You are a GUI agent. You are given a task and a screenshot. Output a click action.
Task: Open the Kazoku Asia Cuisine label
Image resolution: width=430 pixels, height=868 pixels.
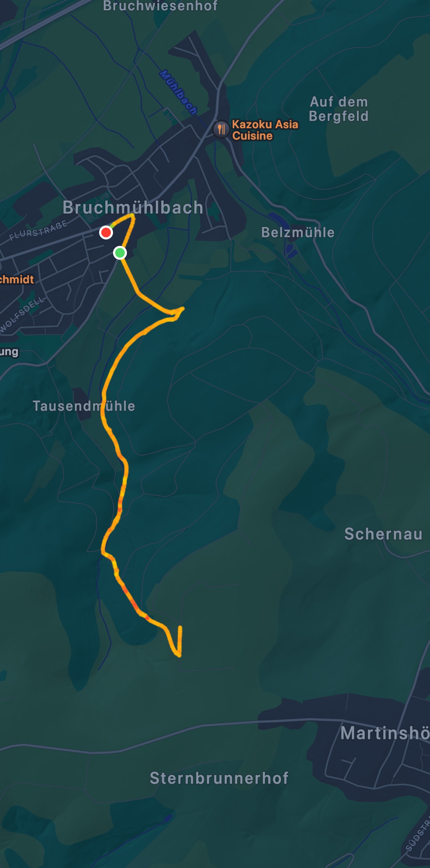pyautogui.click(x=265, y=130)
